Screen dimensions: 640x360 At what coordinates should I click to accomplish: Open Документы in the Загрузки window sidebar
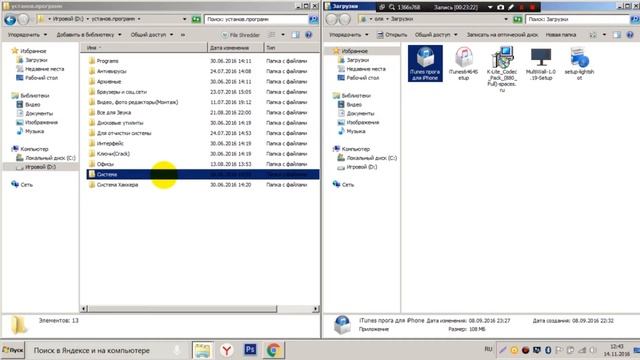360,113
